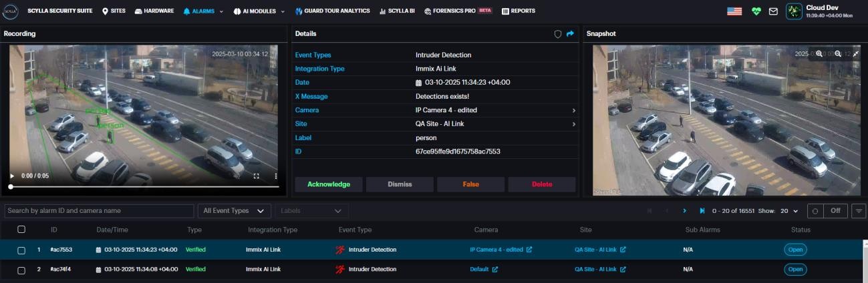Image resolution: width=868 pixels, height=283 pixels.
Task: Zoom out on the snapshot image
Action: coord(838,53)
